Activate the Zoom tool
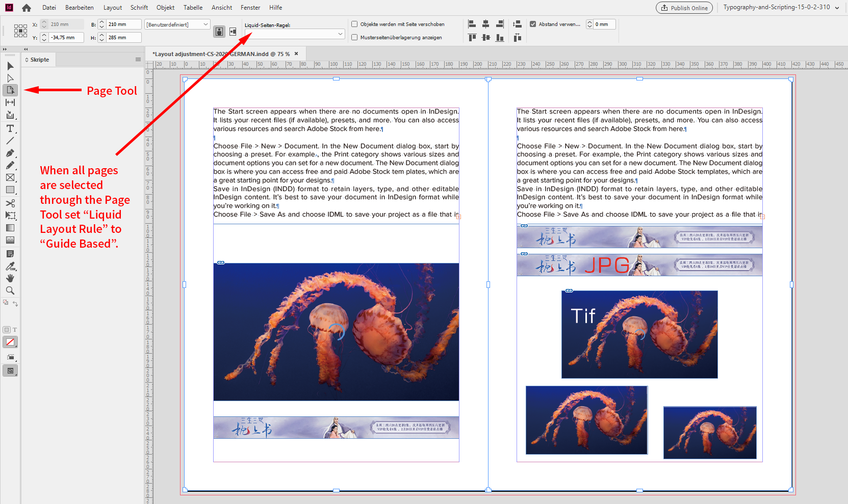848x504 pixels. point(10,290)
